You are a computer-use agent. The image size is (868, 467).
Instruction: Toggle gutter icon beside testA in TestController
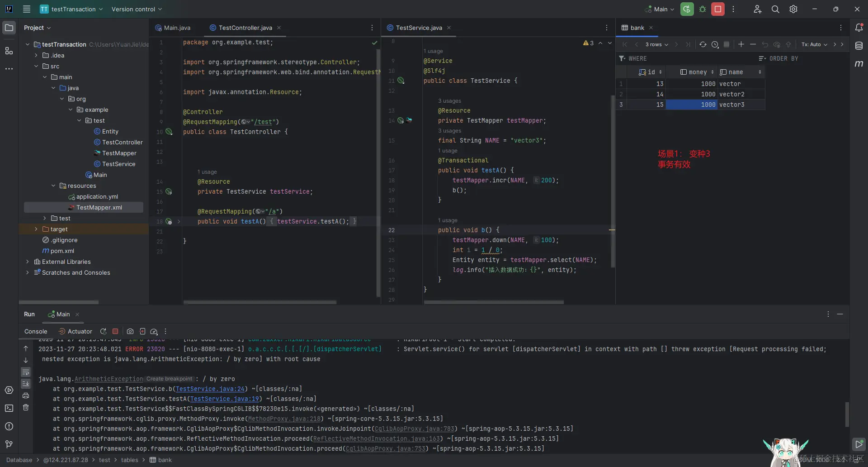click(x=169, y=222)
